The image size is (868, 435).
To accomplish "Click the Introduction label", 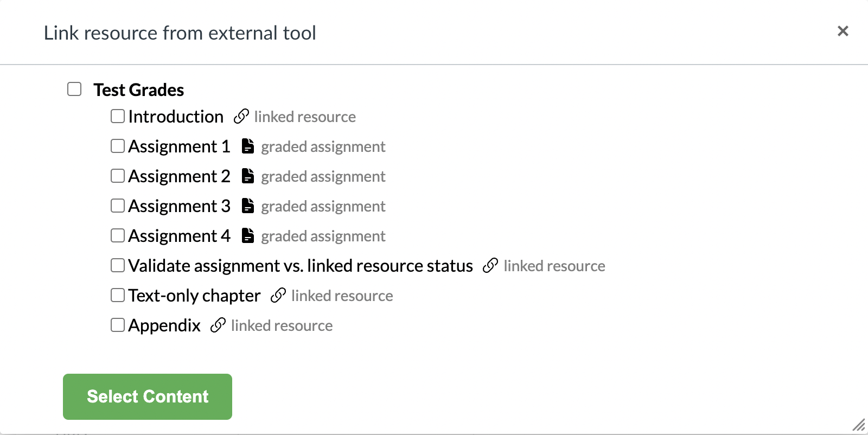I will 176,117.
